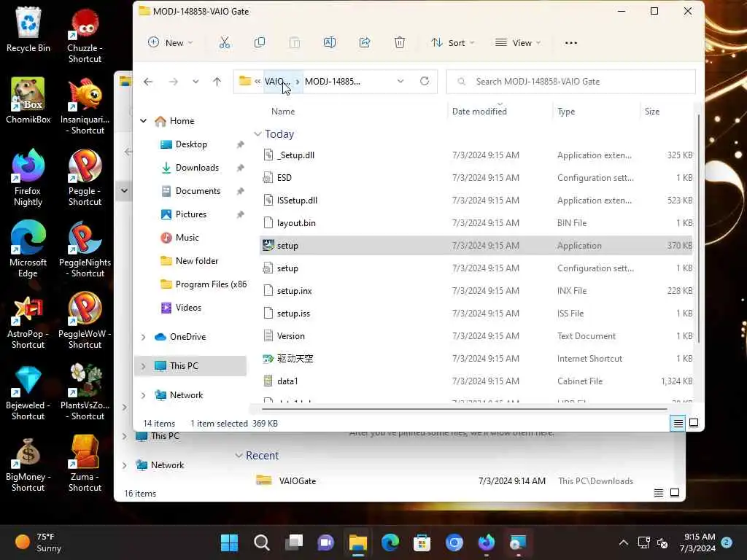The image size is (747, 560).
Task: Click the Share icon in toolbar
Action: pyautogui.click(x=365, y=43)
